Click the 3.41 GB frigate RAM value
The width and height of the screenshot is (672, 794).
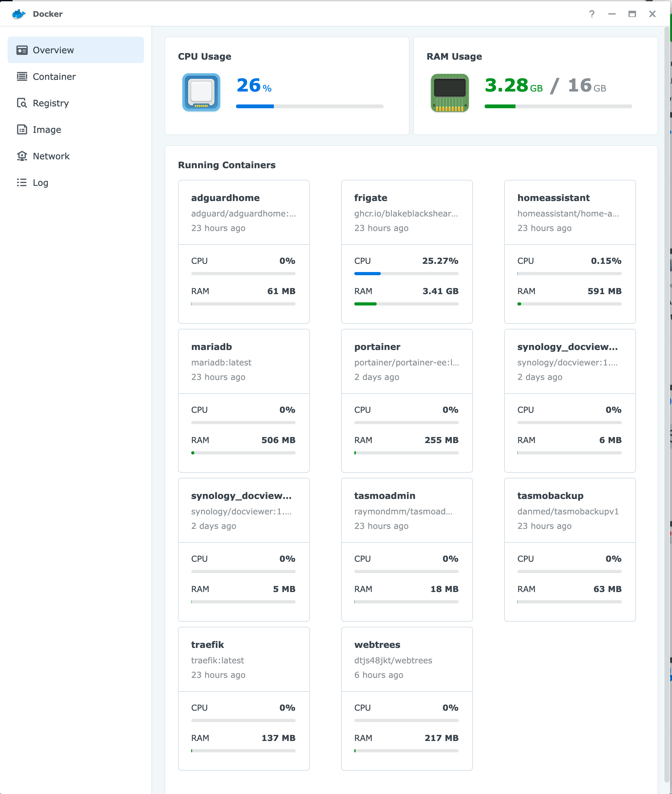click(x=440, y=291)
